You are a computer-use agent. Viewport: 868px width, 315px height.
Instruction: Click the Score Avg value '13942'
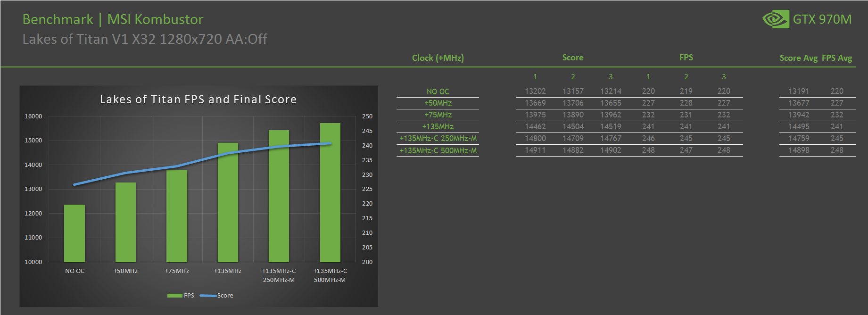point(799,115)
